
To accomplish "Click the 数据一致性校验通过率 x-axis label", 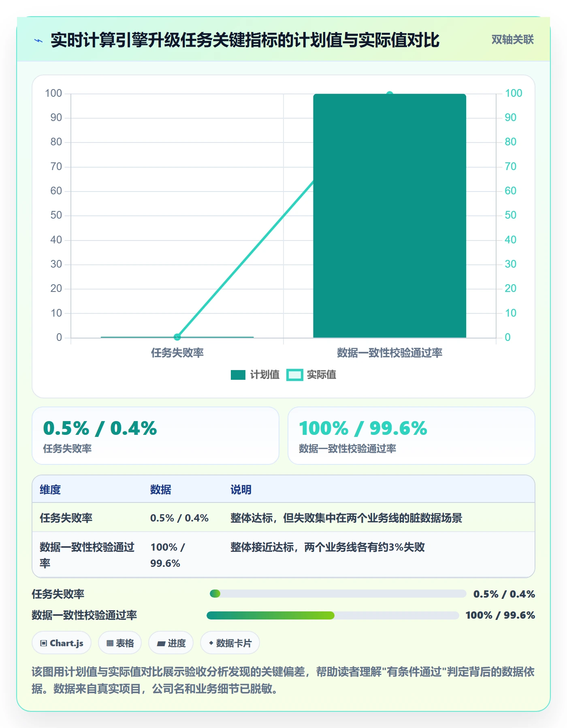I will pyautogui.click(x=390, y=353).
